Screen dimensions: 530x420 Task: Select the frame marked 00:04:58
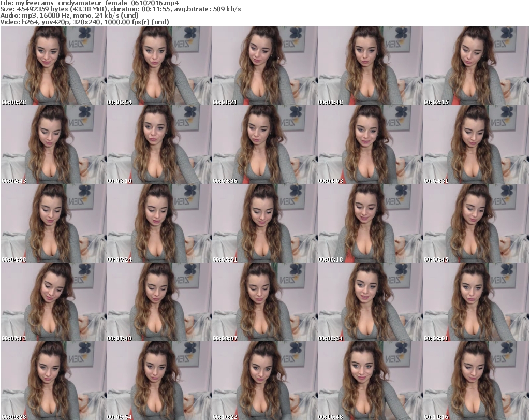(x=53, y=223)
